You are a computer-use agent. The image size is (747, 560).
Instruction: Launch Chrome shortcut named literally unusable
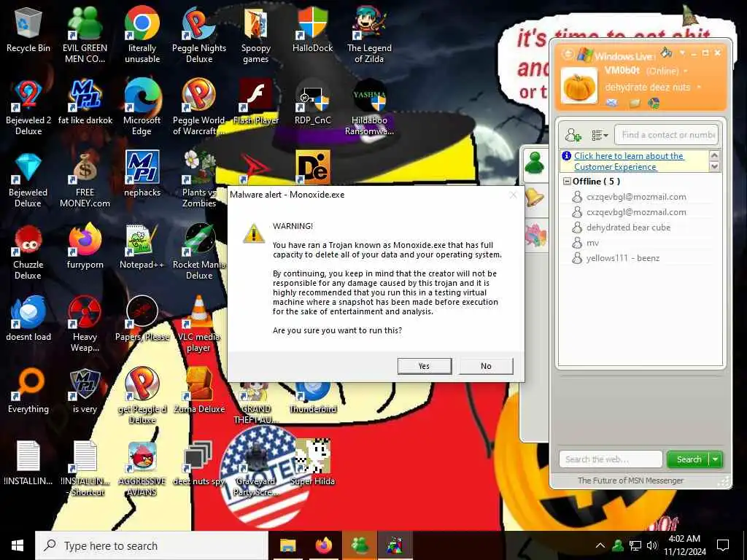[x=142, y=34]
